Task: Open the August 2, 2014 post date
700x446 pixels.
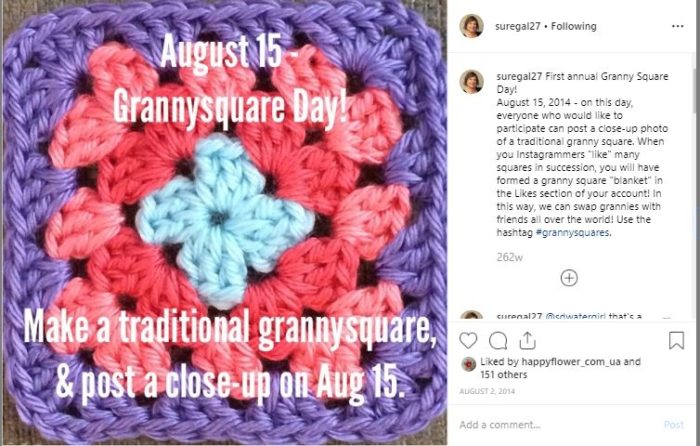Action: click(487, 391)
